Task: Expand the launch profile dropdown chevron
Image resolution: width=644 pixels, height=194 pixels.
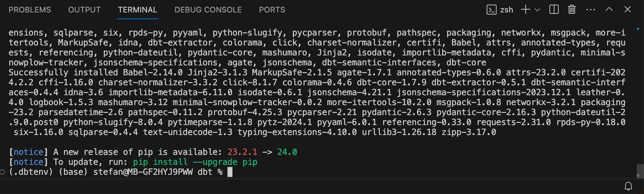Action: (x=537, y=10)
